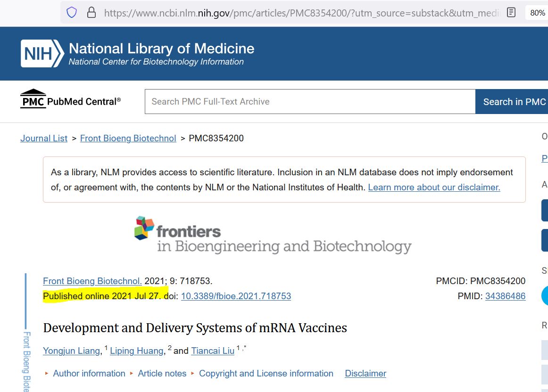
Task: Click Learn more about our disclaimer
Action: coord(434,187)
